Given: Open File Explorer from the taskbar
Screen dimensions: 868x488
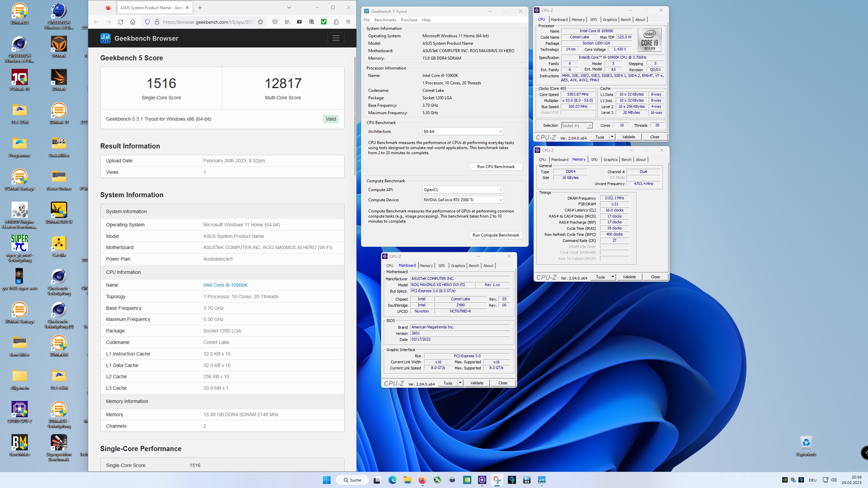Looking at the screenshot, I should [x=407, y=480].
